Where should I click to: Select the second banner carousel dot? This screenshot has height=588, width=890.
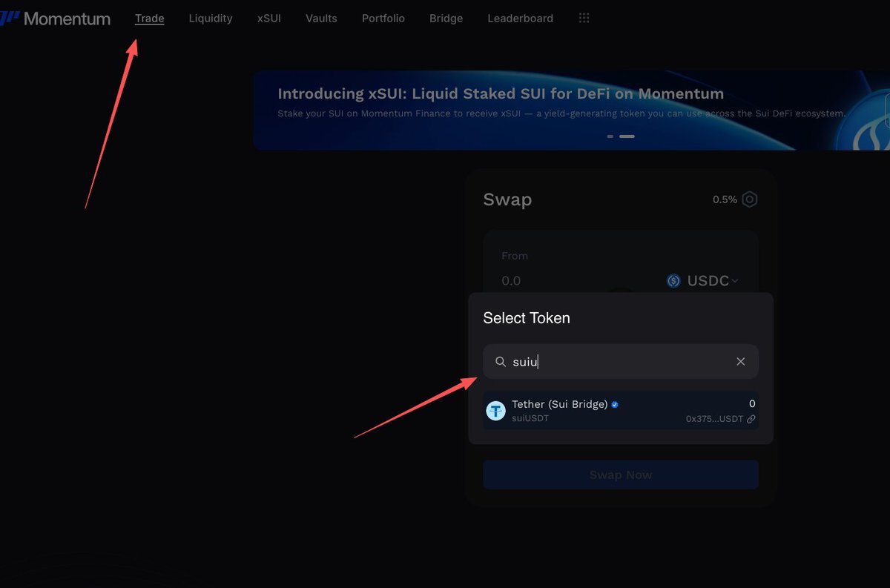627,136
